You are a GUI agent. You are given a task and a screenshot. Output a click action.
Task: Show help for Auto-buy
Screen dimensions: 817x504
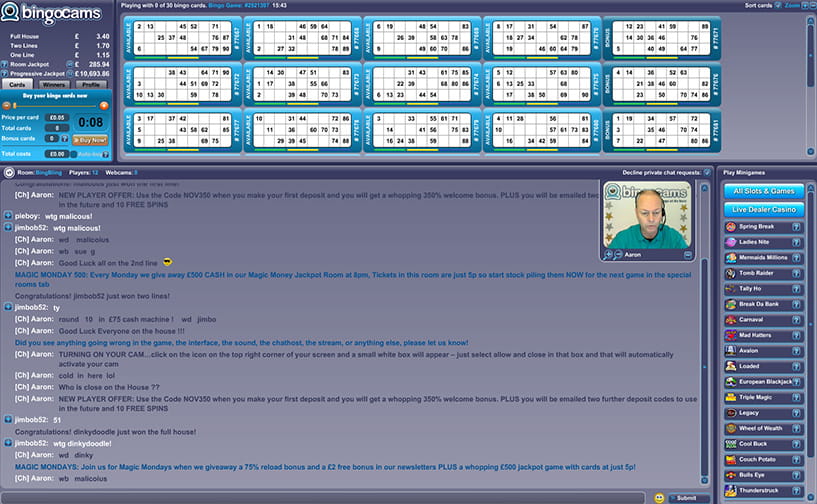point(106,154)
